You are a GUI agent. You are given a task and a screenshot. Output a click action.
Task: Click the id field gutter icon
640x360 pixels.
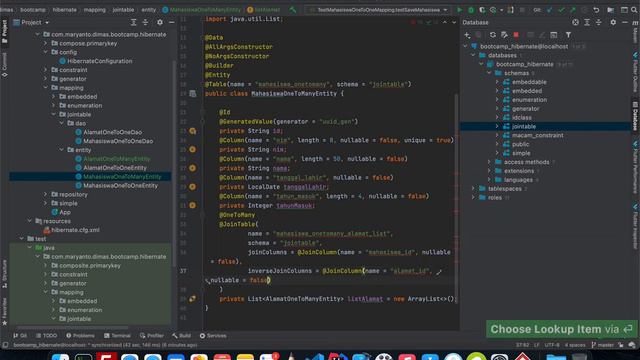point(192,131)
